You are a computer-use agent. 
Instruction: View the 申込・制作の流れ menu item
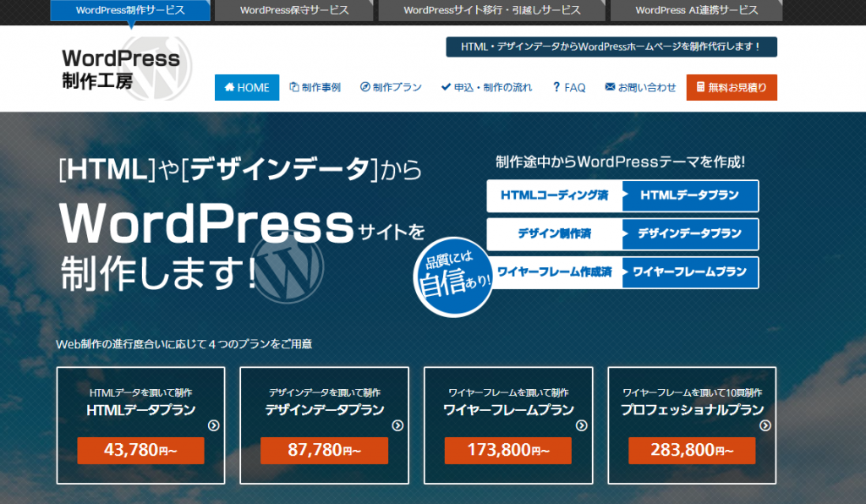[486, 87]
